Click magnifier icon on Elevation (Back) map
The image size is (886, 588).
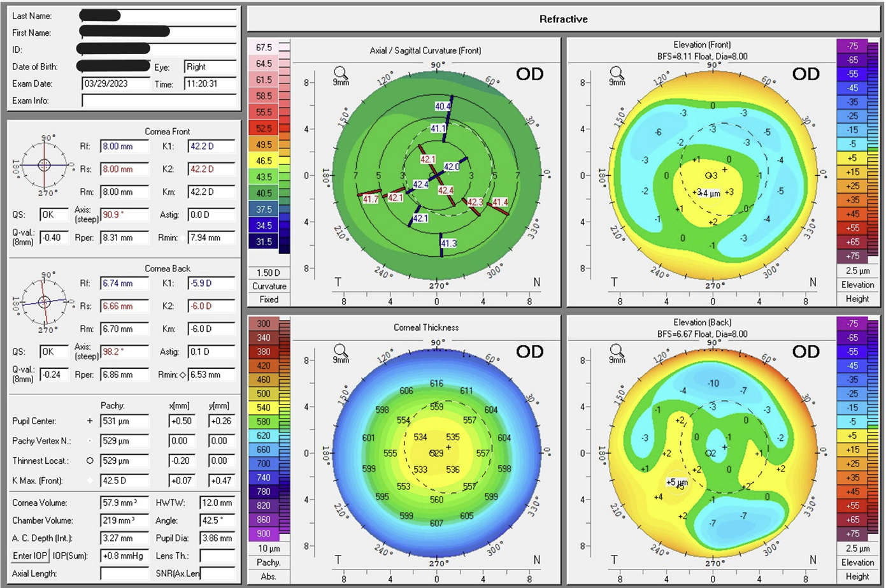click(x=616, y=350)
